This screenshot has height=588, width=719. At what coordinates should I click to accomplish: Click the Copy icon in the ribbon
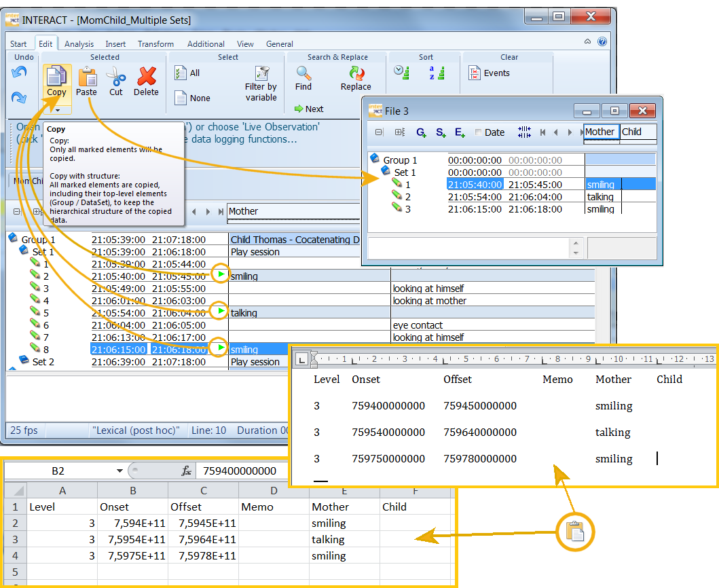[56, 76]
